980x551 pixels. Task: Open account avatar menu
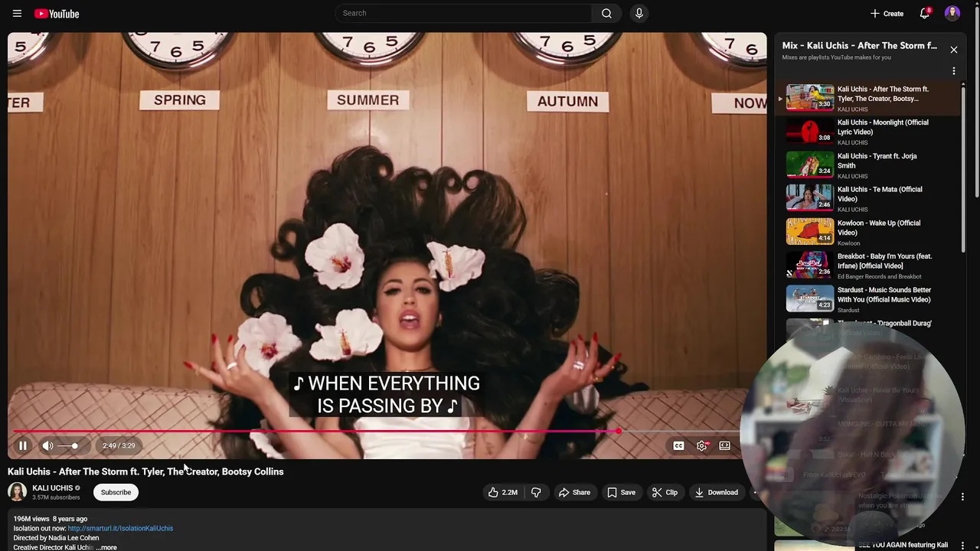(x=952, y=13)
